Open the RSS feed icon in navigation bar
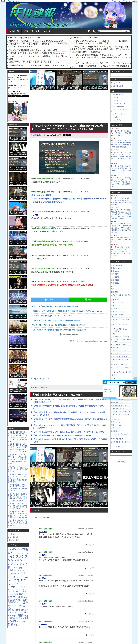The image size is (138, 644). click(94, 31)
